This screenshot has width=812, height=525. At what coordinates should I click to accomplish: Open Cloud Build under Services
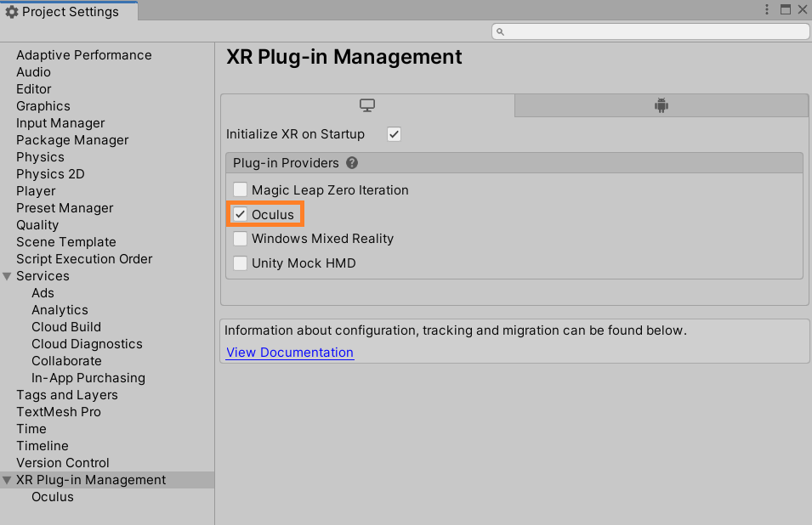coord(66,327)
